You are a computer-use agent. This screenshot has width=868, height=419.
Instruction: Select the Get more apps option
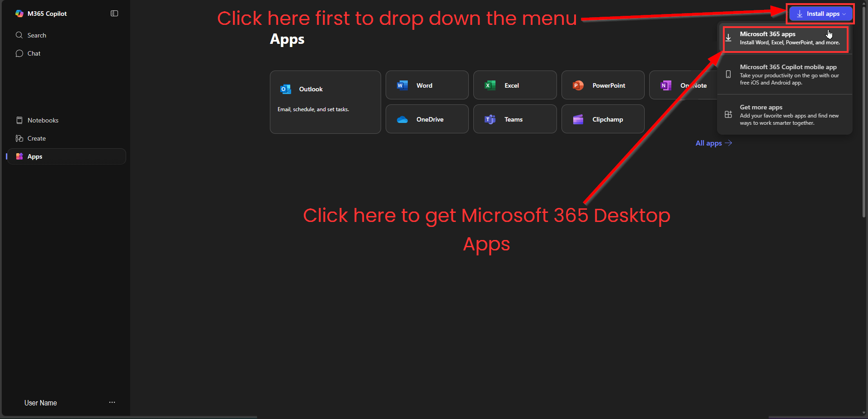(x=785, y=115)
